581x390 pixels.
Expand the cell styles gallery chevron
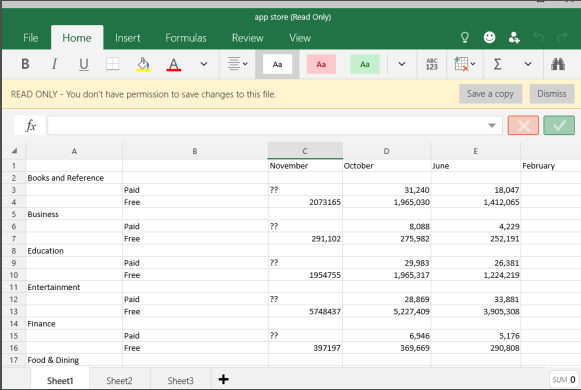click(x=402, y=64)
